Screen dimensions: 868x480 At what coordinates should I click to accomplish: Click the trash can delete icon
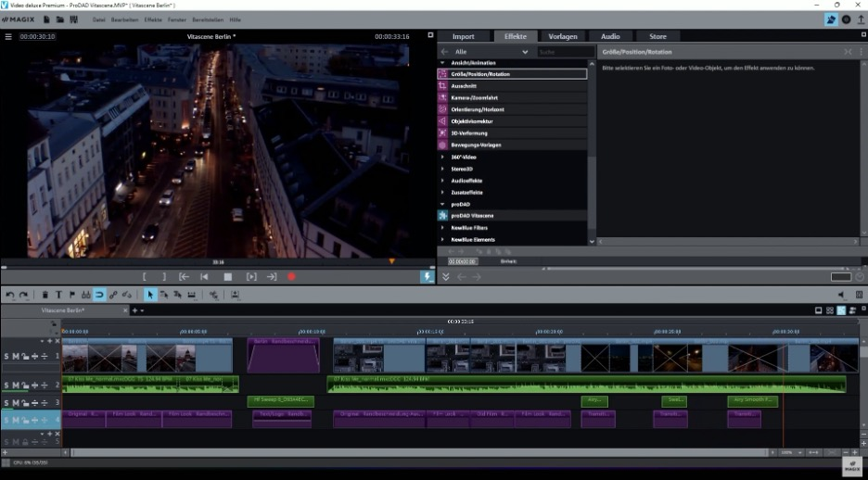[45, 295]
